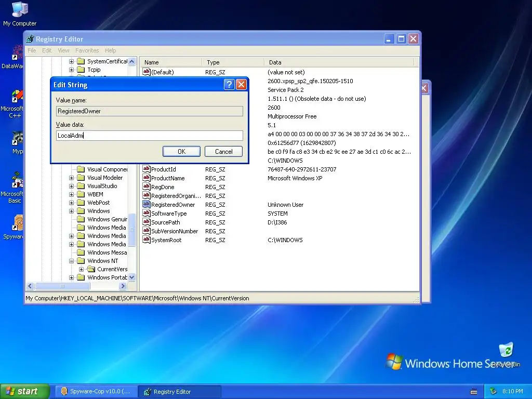The height and width of the screenshot is (399, 532).
Task: Sort values by the Name column header
Action: pyautogui.click(x=171, y=62)
